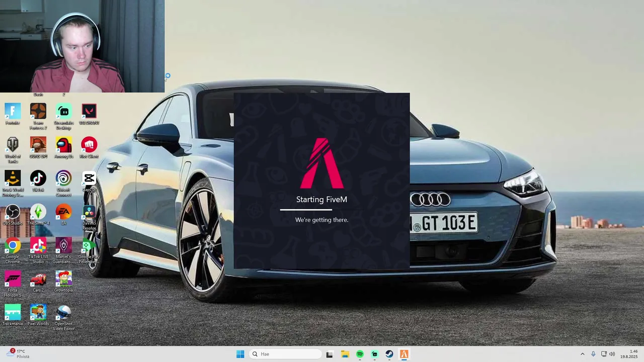Expand hidden system tray icons chevron

point(583,354)
